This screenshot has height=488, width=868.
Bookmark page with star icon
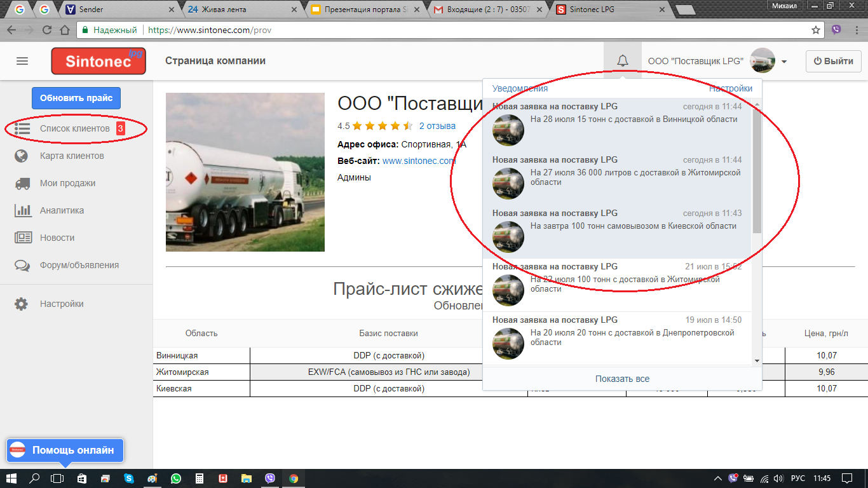click(816, 30)
